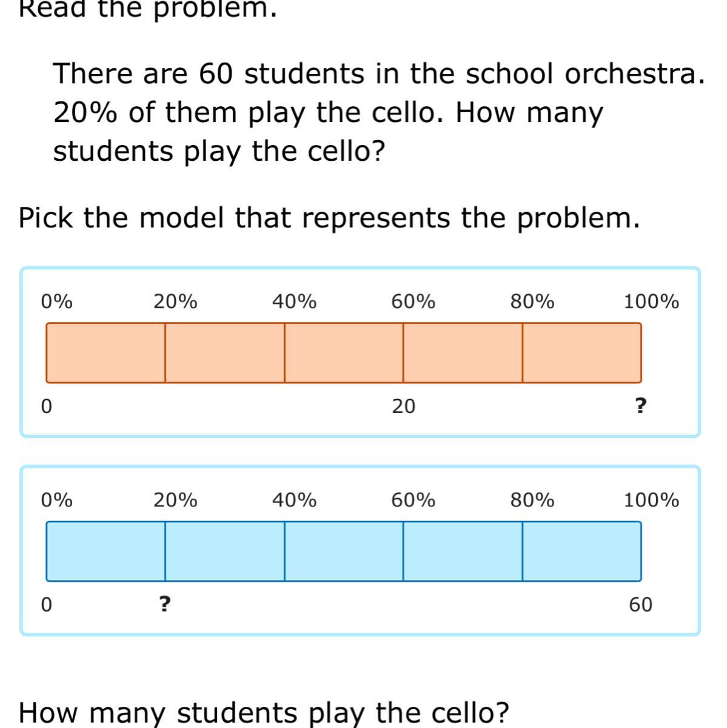Click the number 20 below the orange bar
This screenshot has height=728, width=727.
pyautogui.click(x=403, y=406)
